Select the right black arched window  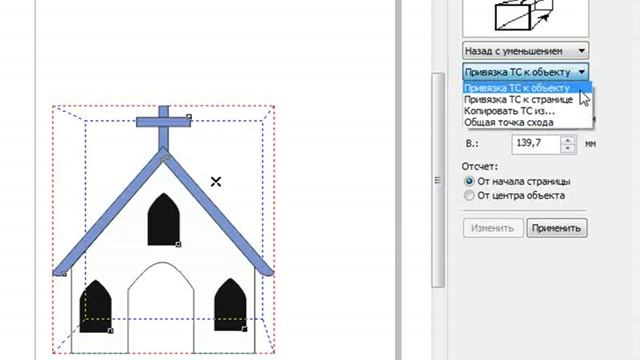click(x=230, y=304)
